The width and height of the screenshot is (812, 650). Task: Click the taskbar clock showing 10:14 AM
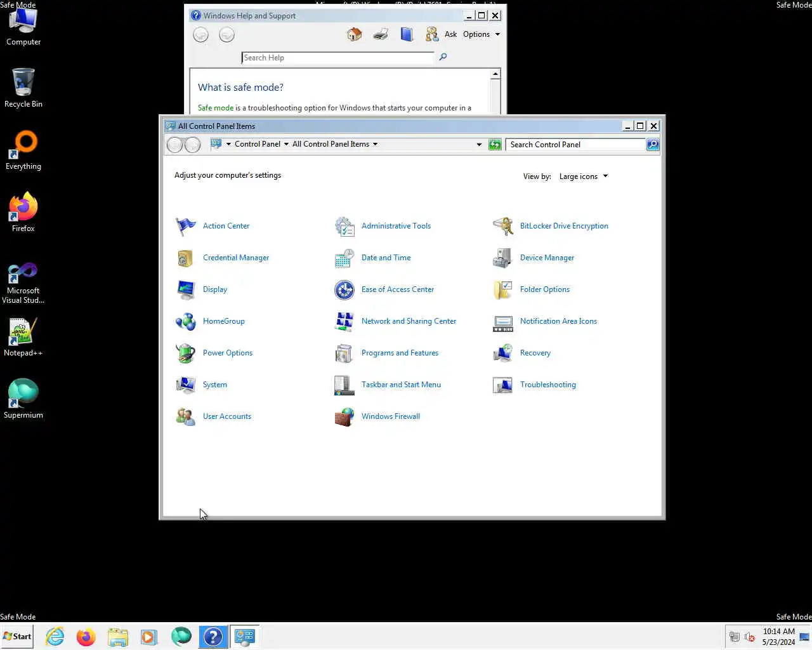(x=778, y=637)
